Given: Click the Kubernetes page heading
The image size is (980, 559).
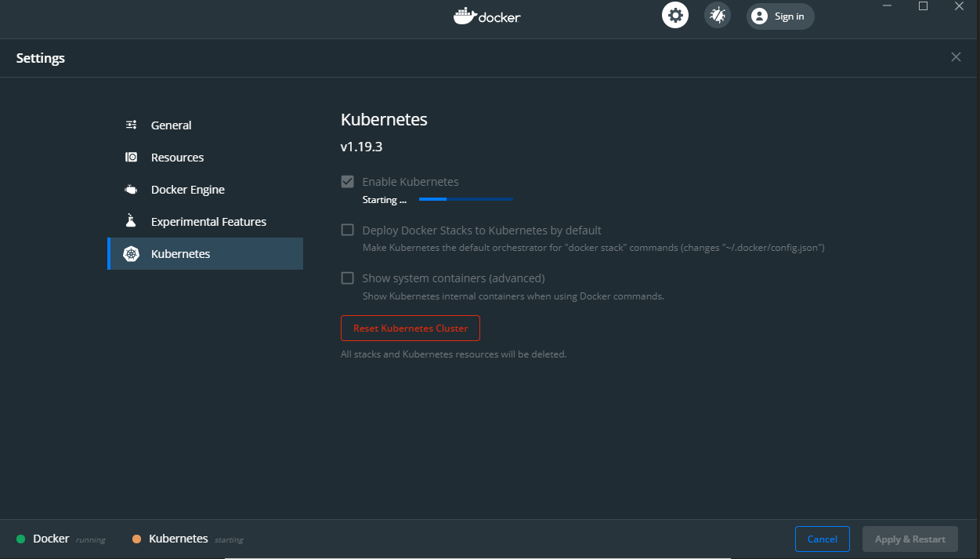Looking at the screenshot, I should [x=384, y=120].
